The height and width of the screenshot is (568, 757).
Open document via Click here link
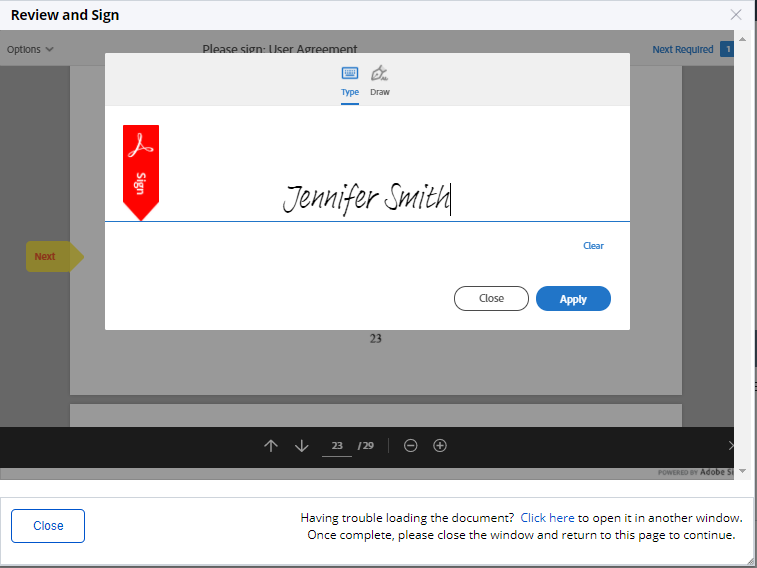pos(547,518)
